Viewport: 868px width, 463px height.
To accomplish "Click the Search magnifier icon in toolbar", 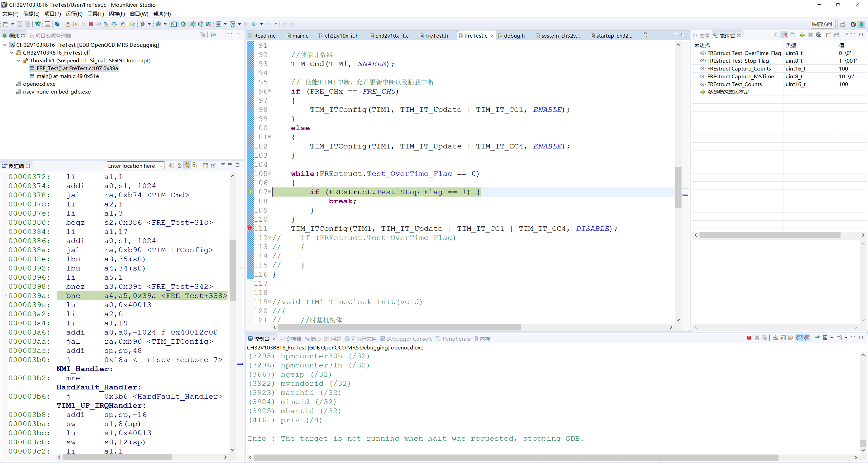I will (158, 24).
